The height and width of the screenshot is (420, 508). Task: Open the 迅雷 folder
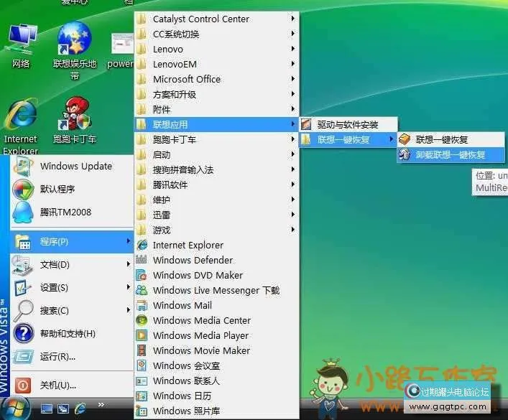point(216,215)
